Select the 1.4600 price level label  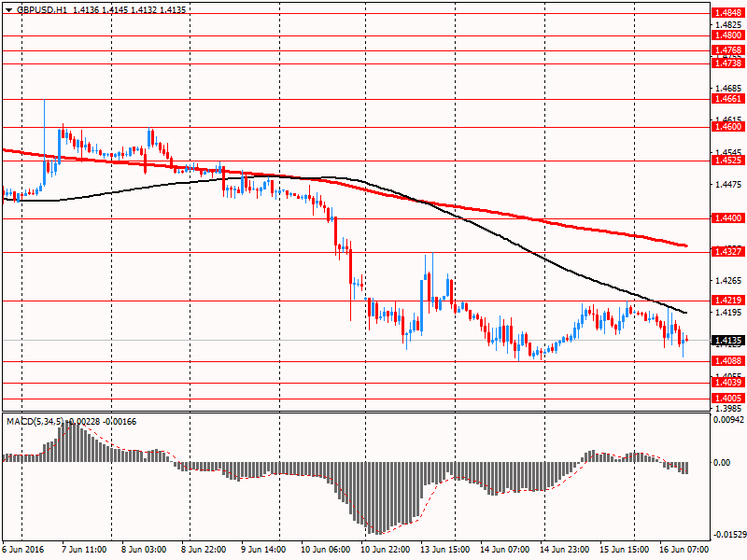pos(728,127)
